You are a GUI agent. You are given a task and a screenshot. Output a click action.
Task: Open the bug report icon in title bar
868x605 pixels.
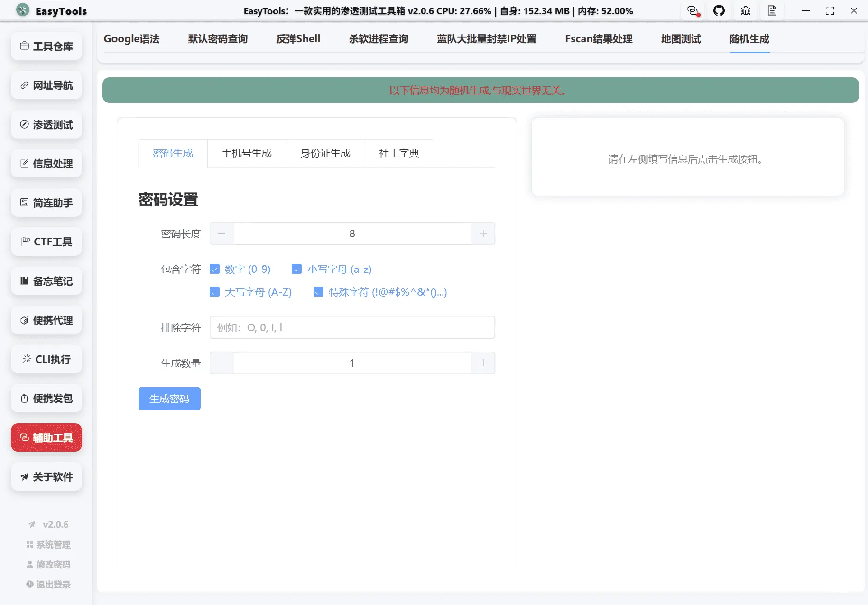745,10
